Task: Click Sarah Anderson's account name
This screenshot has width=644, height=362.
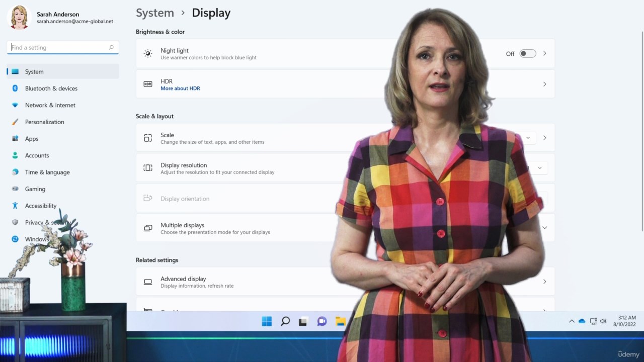Action: pyautogui.click(x=58, y=14)
